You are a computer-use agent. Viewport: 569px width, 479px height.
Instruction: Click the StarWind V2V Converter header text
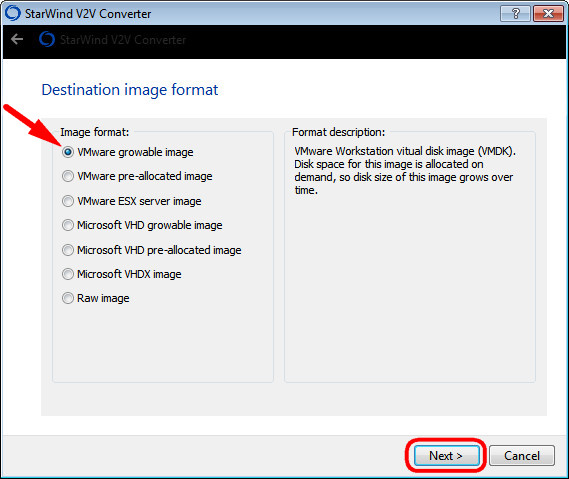[123, 40]
